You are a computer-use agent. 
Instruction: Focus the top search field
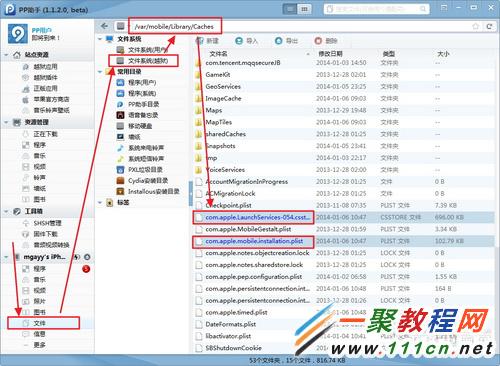click(376, 9)
